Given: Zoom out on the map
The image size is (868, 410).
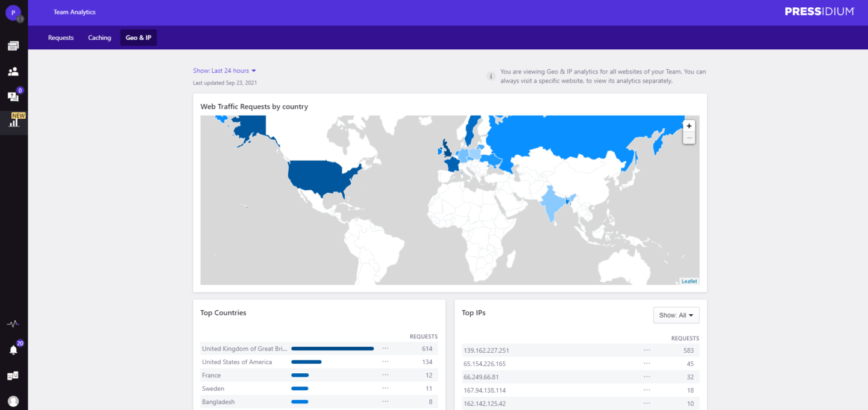Looking at the screenshot, I should point(689,138).
